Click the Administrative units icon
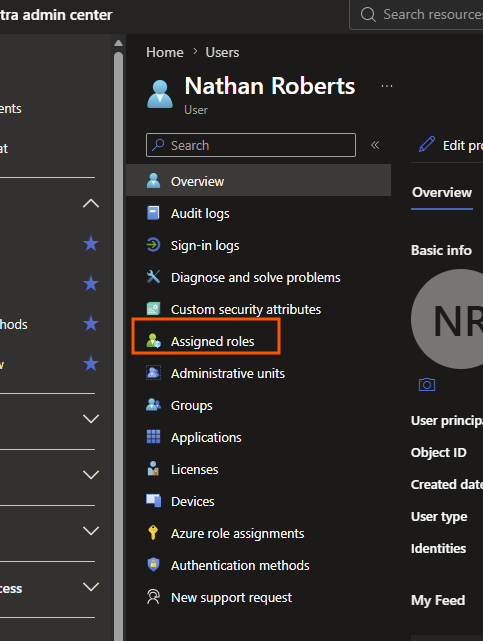Image resolution: width=483 pixels, height=641 pixels. pos(153,373)
